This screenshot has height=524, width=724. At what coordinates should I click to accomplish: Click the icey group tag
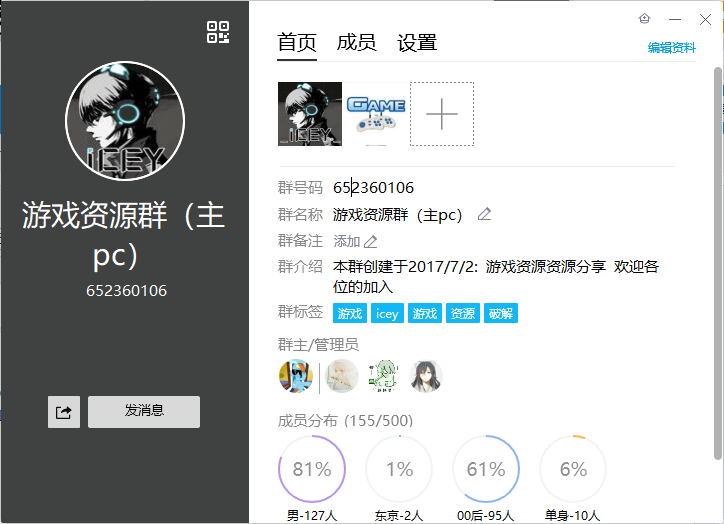(387, 313)
